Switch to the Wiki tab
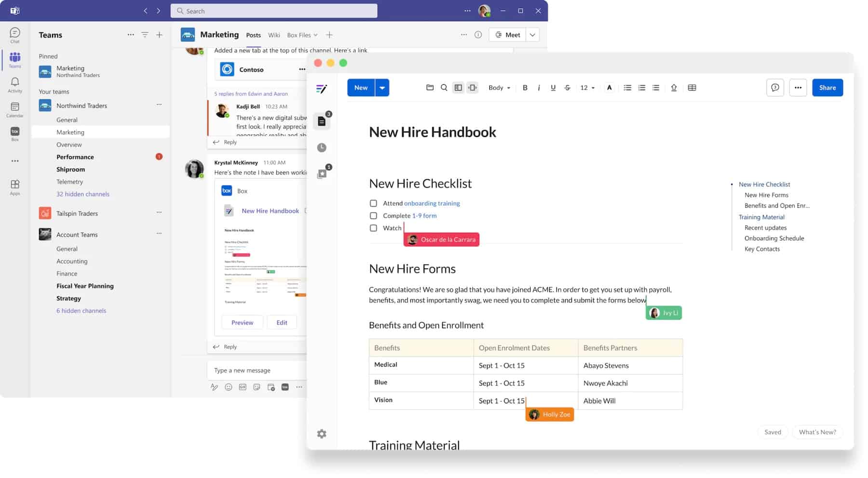Image resolution: width=868 pixels, height=478 pixels. 274,35
